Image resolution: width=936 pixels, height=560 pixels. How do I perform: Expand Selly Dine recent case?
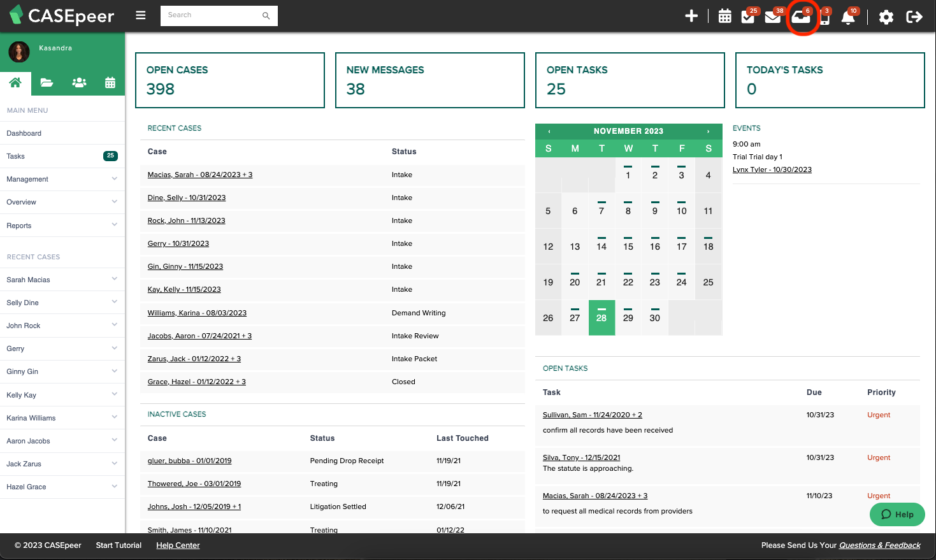pyautogui.click(x=62, y=303)
